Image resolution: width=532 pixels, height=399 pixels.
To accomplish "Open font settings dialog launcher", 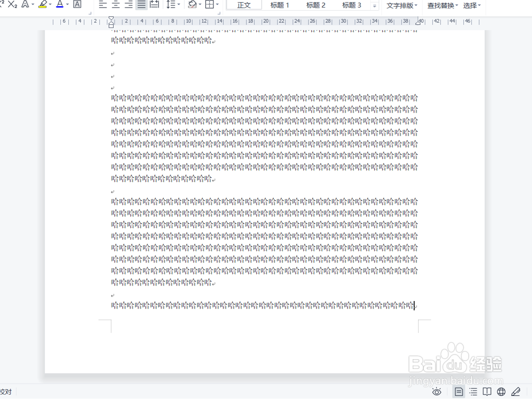I will click(x=90, y=13).
